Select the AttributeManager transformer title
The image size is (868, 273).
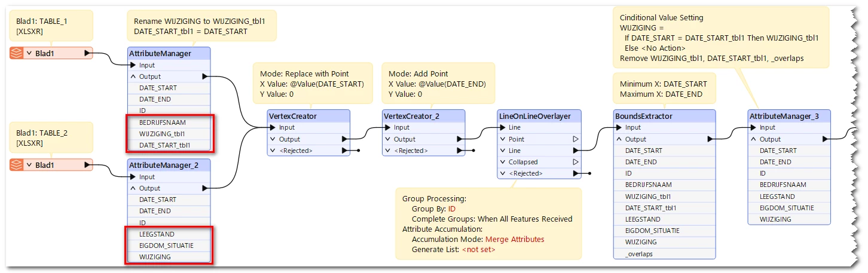pyautogui.click(x=160, y=53)
